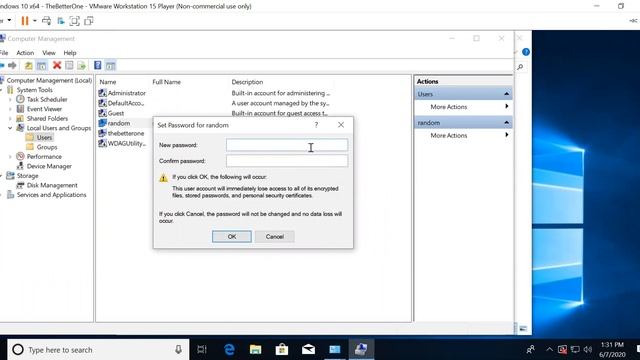
Task: Pause the virtual machine in VMware toolbar
Action: click(25, 21)
